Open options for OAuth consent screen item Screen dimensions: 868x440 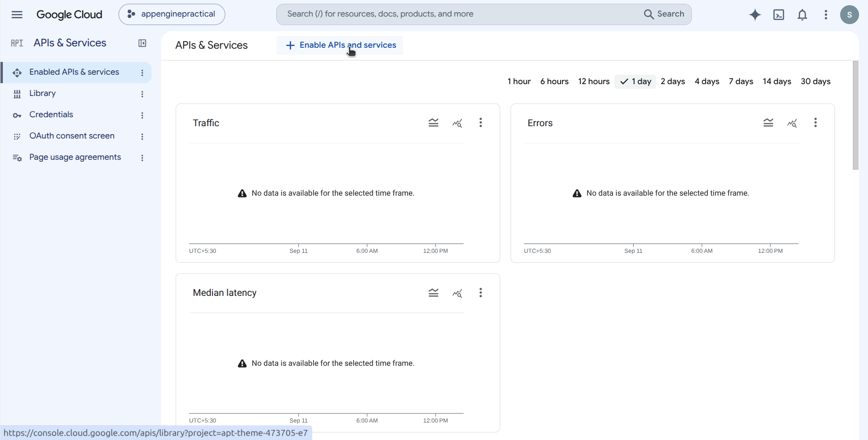(x=142, y=137)
